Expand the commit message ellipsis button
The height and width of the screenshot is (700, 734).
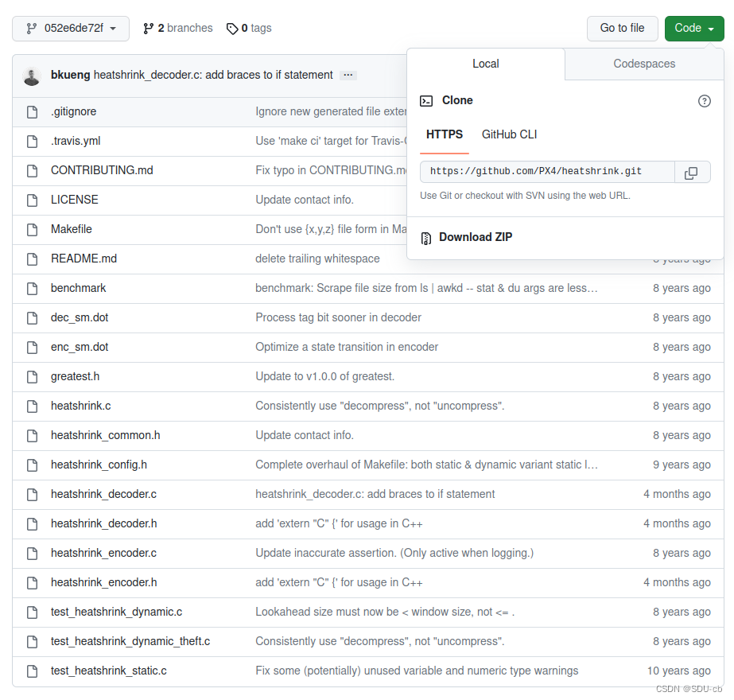coord(348,75)
